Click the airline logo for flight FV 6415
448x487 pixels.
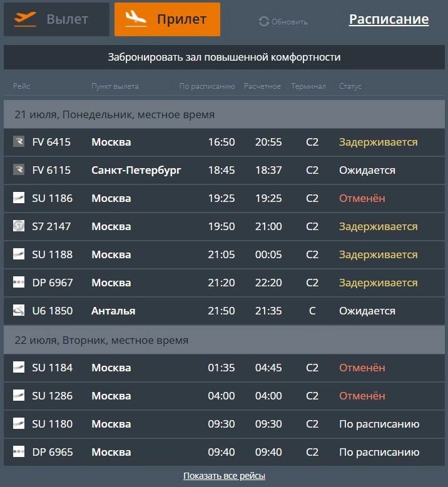pyautogui.click(x=19, y=142)
